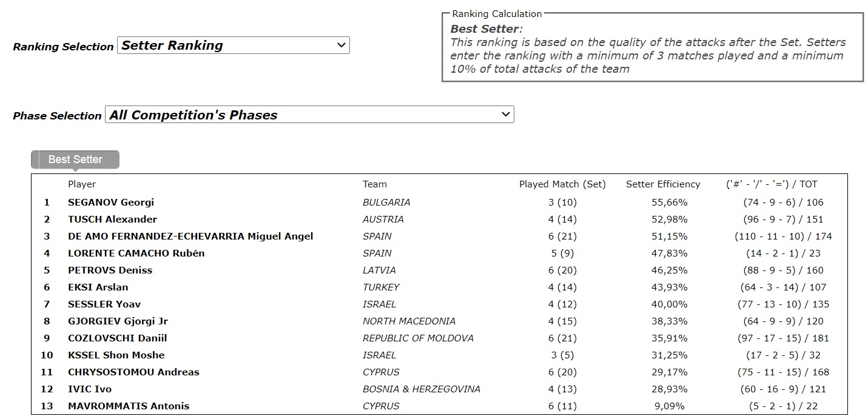
Task: Click KSSEL Shon Moshe
Action: click(116, 355)
